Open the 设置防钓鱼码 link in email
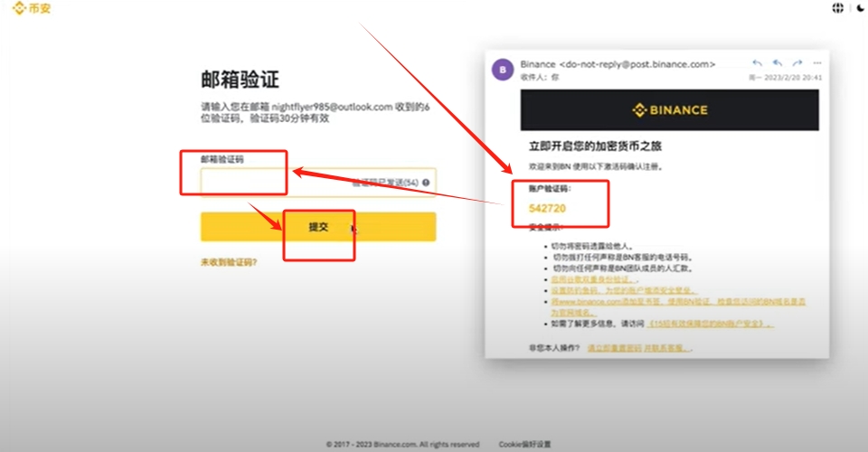 click(623, 290)
